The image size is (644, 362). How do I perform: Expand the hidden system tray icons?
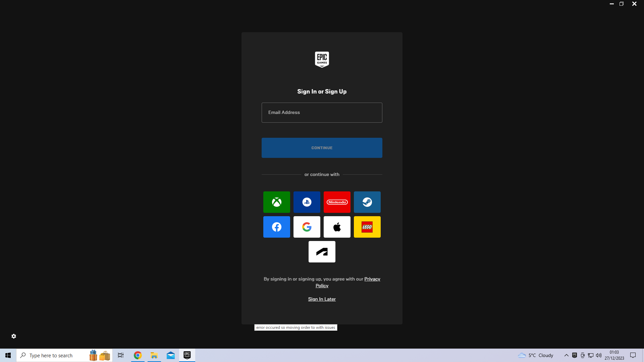coord(566,355)
